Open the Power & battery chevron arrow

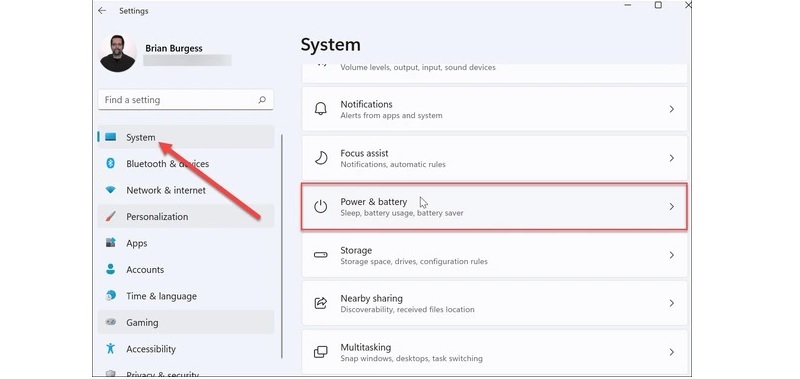point(671,207)
